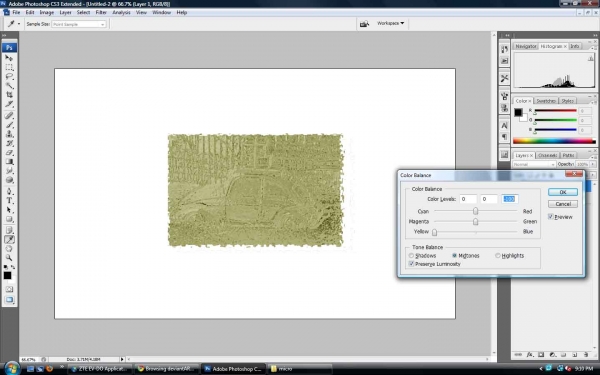Viewport: 600px width, 375px height.
Task: Open the Analysis menu
Action: 121,13
